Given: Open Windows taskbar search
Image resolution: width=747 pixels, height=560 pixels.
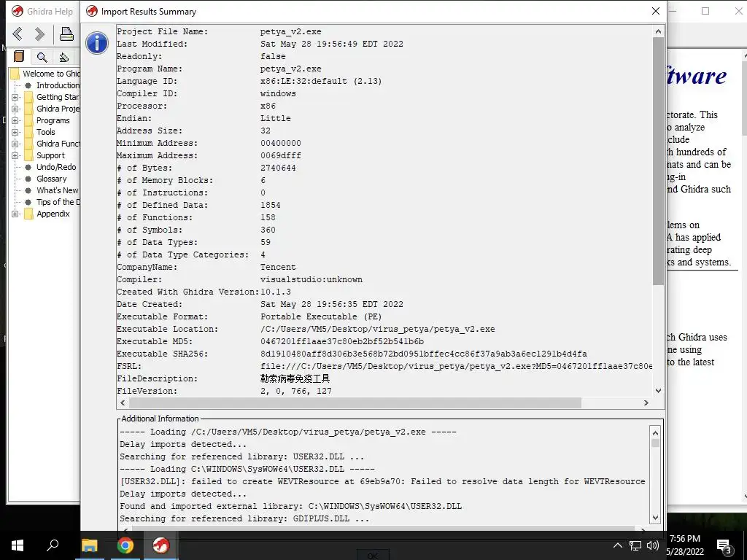Looking at the screenshot, I should point(53,545).
